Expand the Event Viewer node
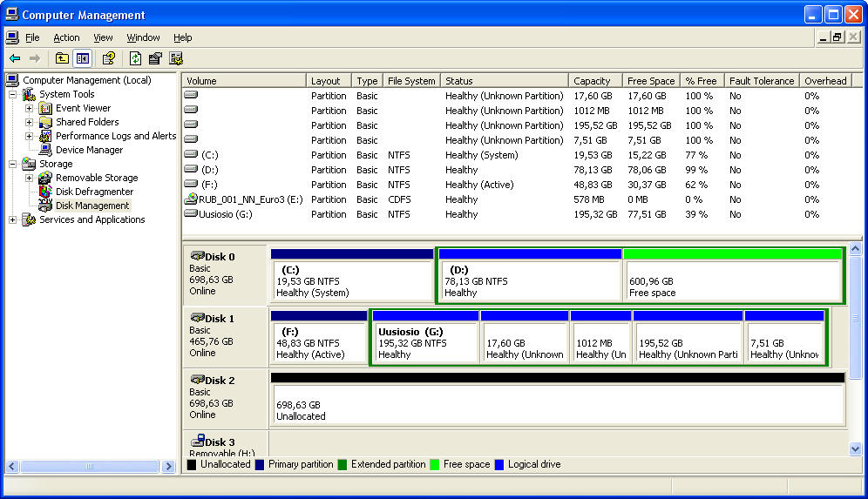Image resolution: width=868 pixels, height=499 pixels. [30, 109]
